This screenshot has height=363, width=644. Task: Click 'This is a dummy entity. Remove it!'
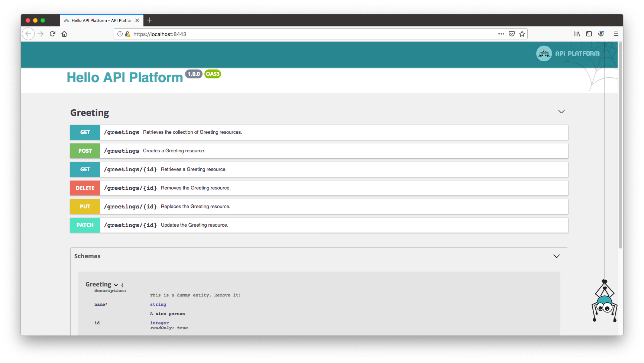click(x=195, y=295)
